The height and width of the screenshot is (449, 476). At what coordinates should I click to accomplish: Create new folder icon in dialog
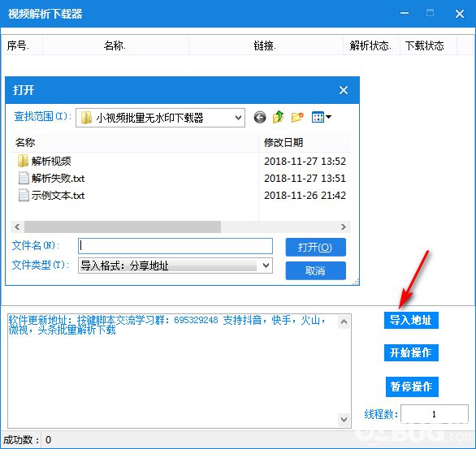click(x=297, y=117)
